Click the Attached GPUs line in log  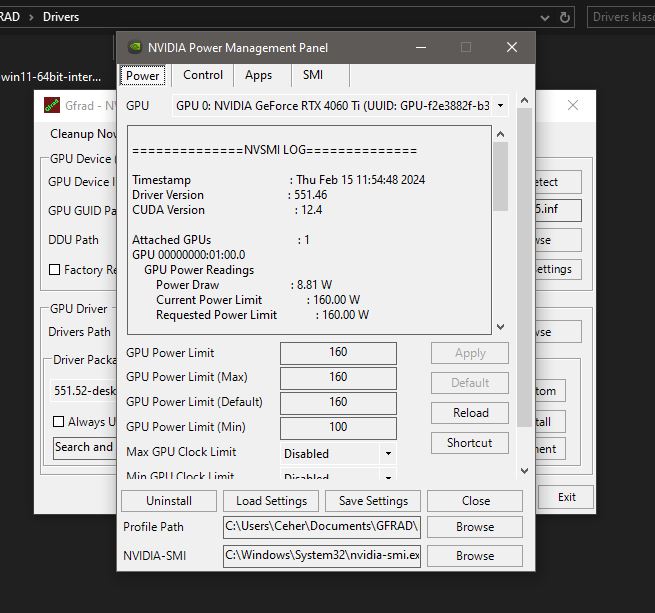click(221, 240)
